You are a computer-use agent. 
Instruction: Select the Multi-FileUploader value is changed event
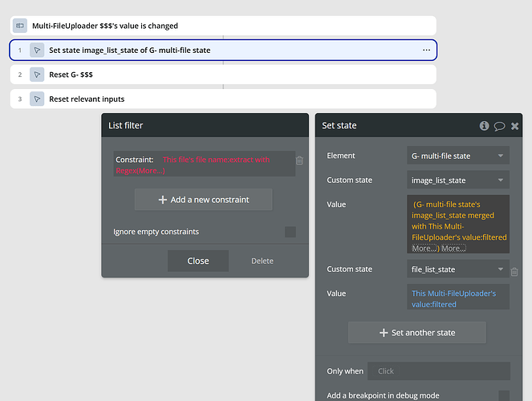[223, 26]
